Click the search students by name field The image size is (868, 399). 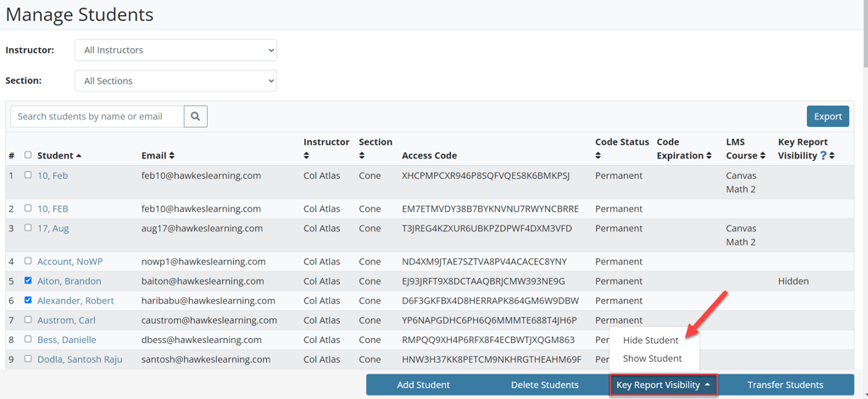pos(97,116)
